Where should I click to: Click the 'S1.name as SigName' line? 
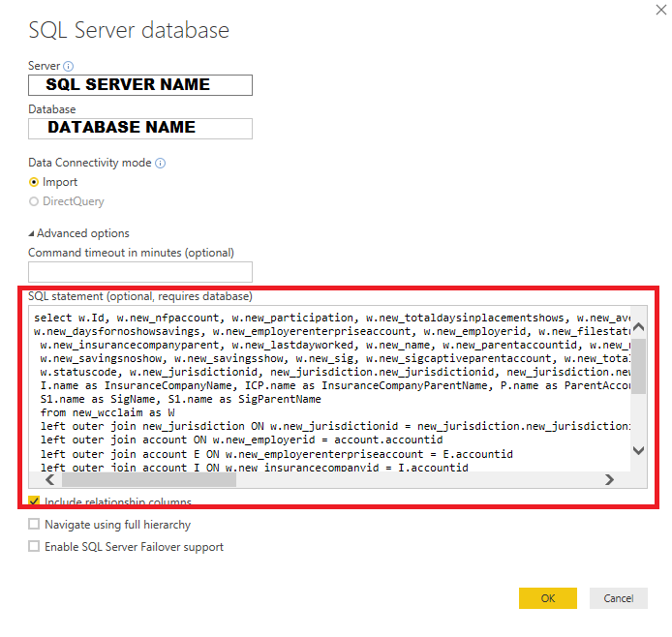pyautogui.click(x=180, y=399)
